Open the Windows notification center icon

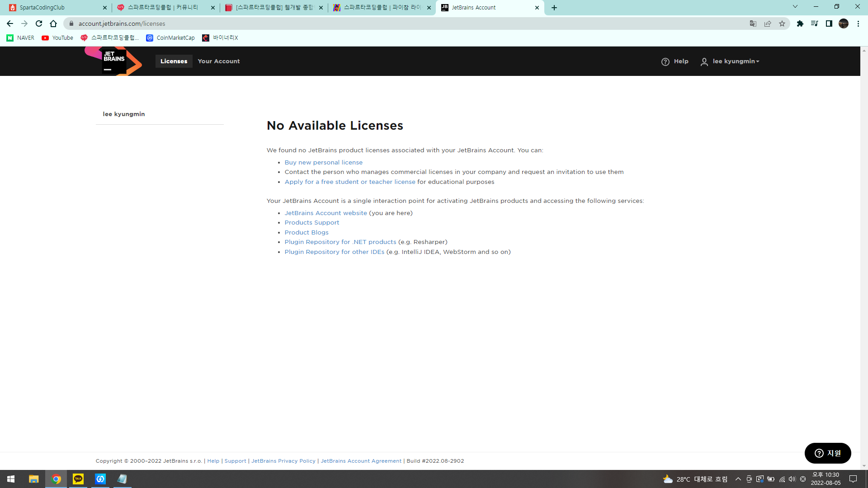(853, 479)
